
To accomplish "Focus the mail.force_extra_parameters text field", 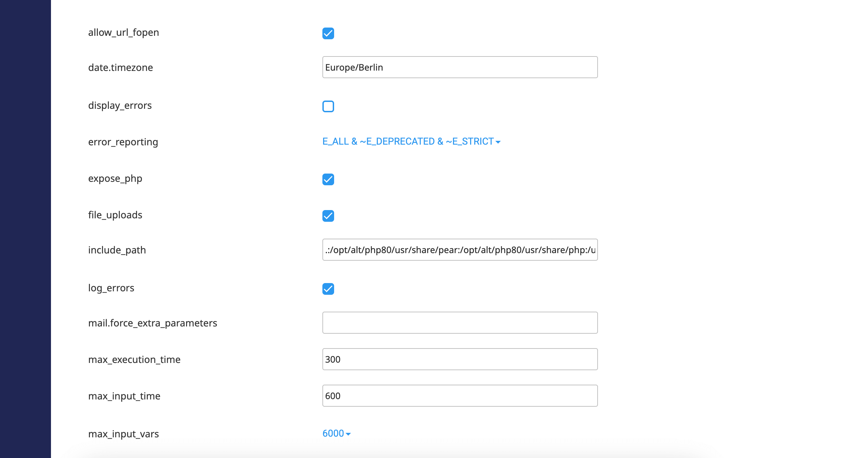I will [460, 323].
